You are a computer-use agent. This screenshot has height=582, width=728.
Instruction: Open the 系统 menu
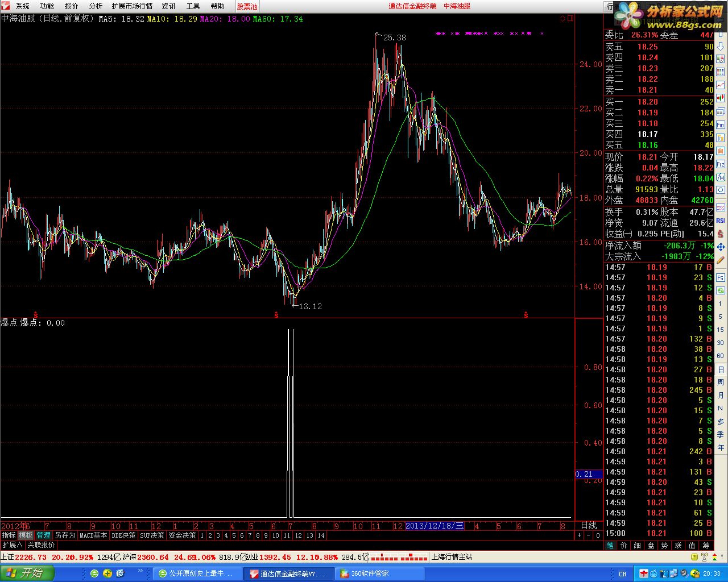tap(23, 6)
